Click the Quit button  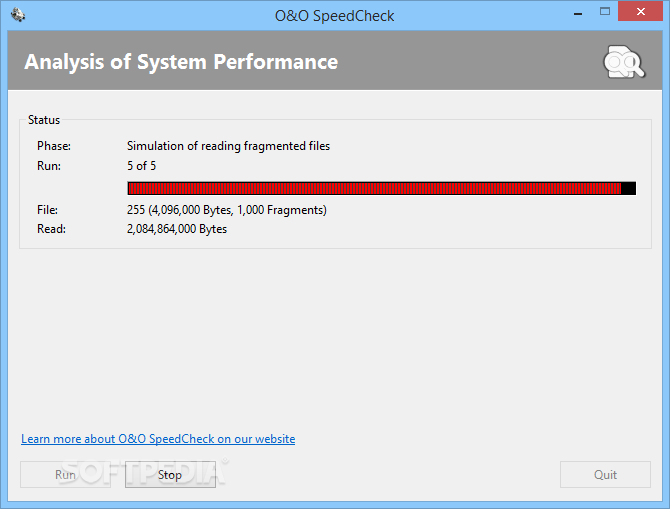point(605,475)
